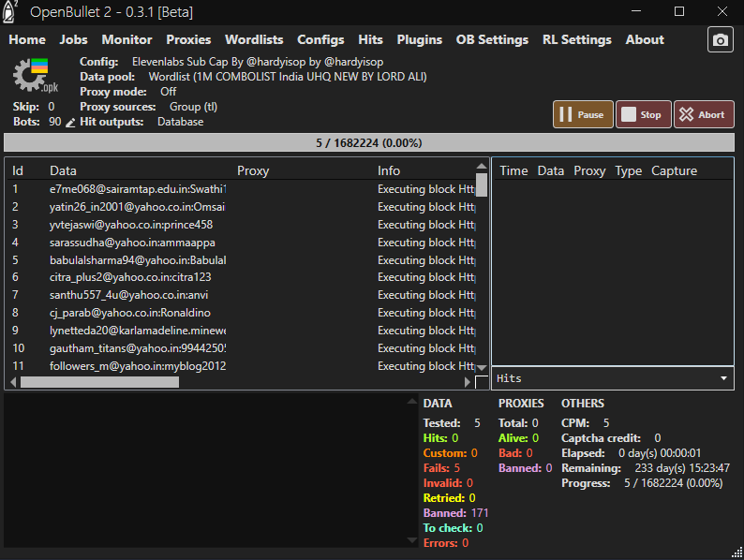Click the OpenBullet logo in title bar
This screenshot has width=744, height=560.
pos(9,11)
